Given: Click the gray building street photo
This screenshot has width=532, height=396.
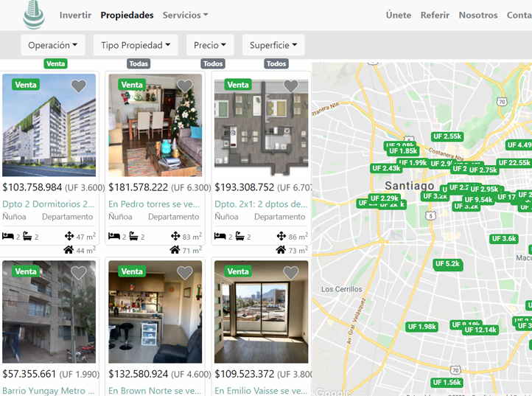Looking at the screenshot, I should click(x=49, y=312).
